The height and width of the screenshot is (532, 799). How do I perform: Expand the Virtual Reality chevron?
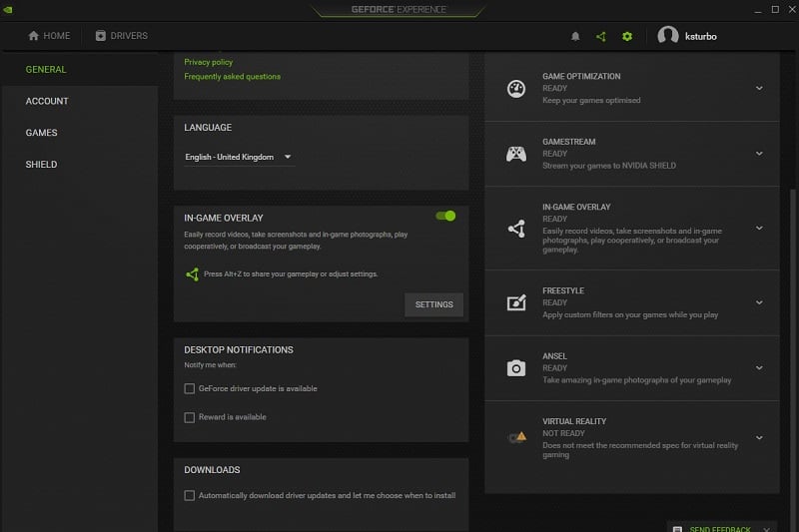click(x=759, y=438)
